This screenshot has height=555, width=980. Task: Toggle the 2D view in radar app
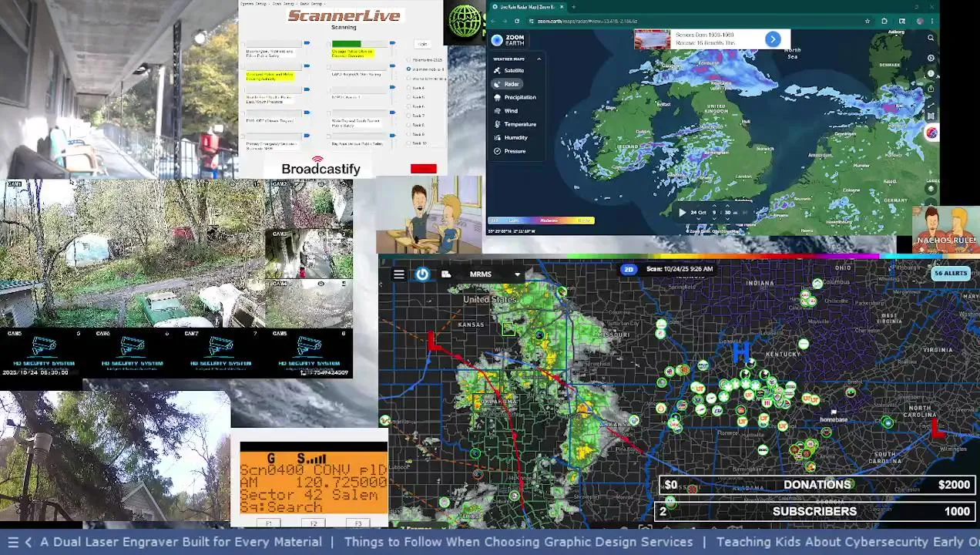[629, 269]
